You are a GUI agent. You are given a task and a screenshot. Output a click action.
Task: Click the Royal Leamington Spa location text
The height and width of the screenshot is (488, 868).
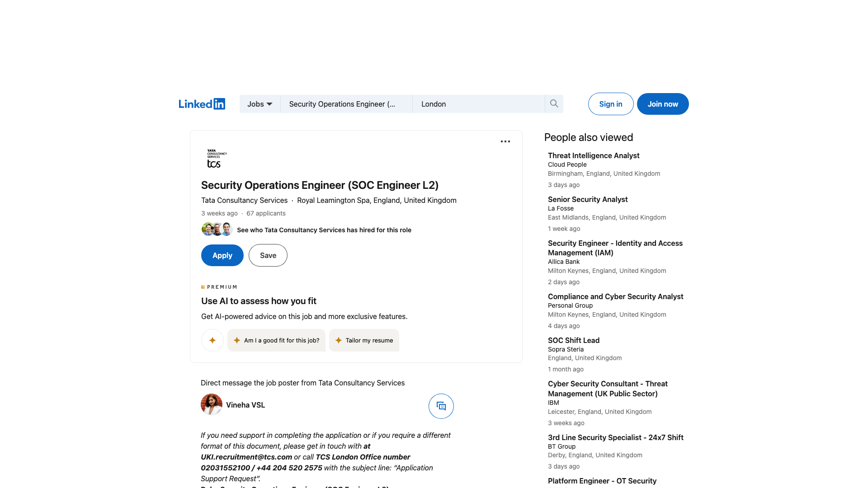377,200
